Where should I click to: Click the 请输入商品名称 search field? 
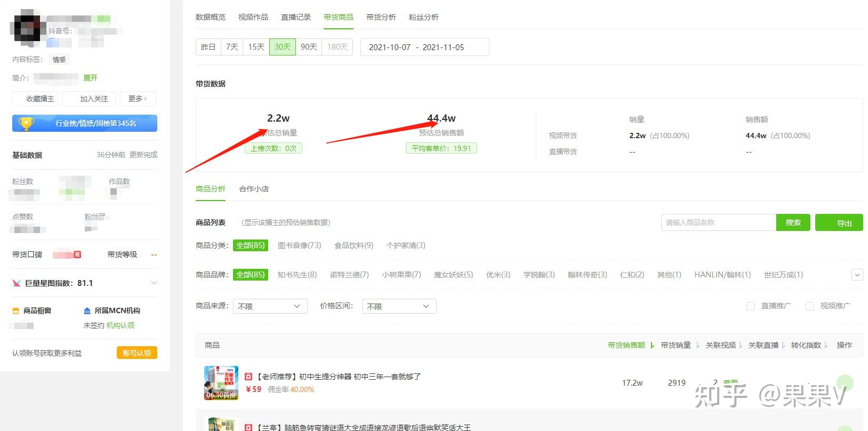[719, 222]
